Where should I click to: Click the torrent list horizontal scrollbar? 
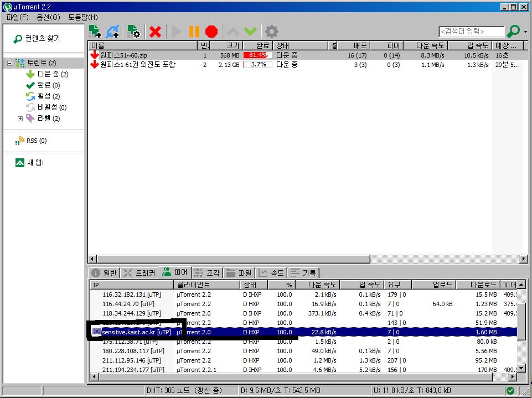pos(234,259)
